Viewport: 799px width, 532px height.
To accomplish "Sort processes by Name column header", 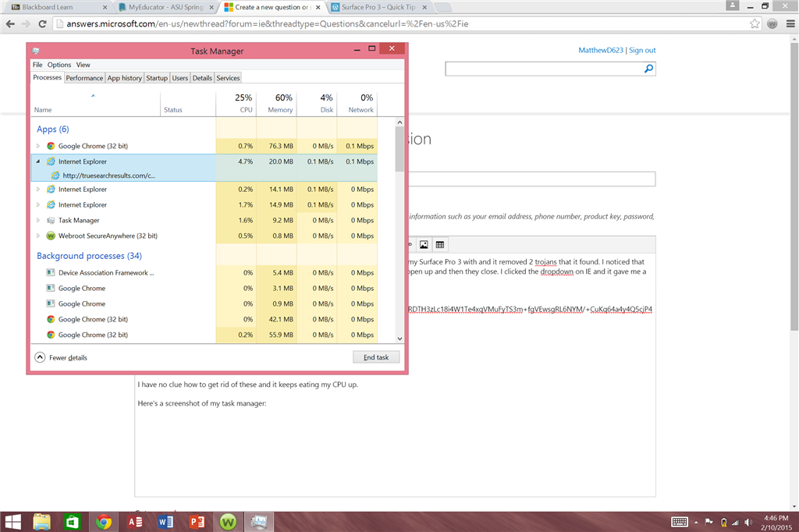I will pyautogui.click(x=95, y=104).
